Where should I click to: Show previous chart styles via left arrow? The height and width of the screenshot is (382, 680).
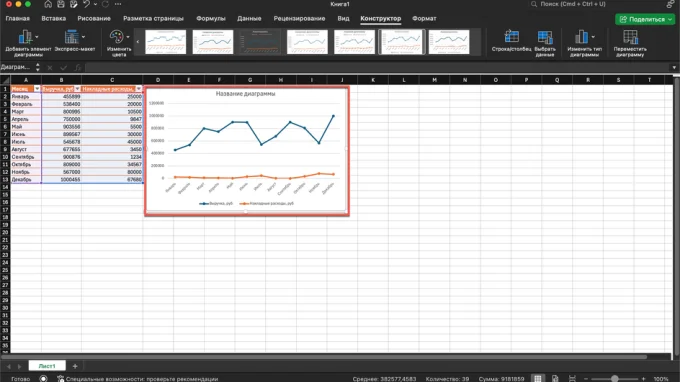coord(138,42)
